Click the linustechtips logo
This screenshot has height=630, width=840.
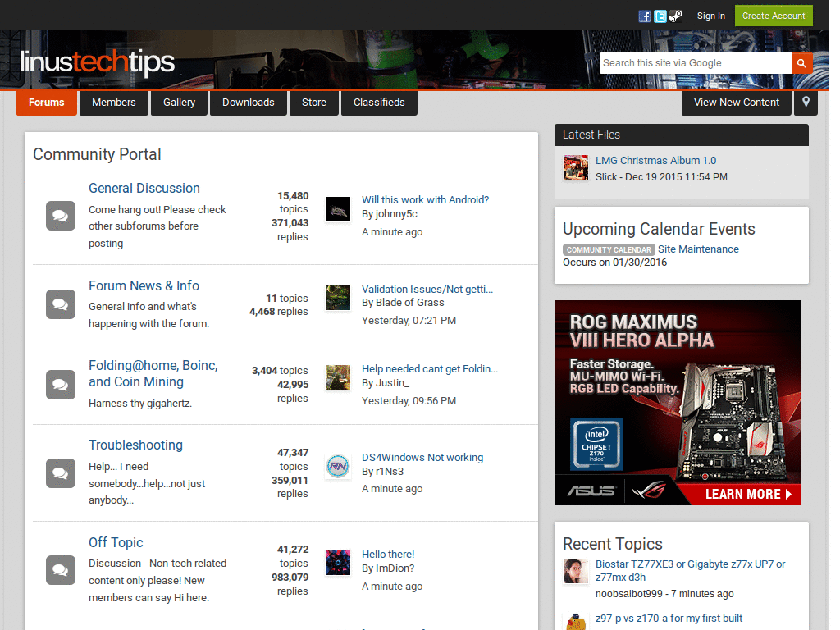point(98,62)
